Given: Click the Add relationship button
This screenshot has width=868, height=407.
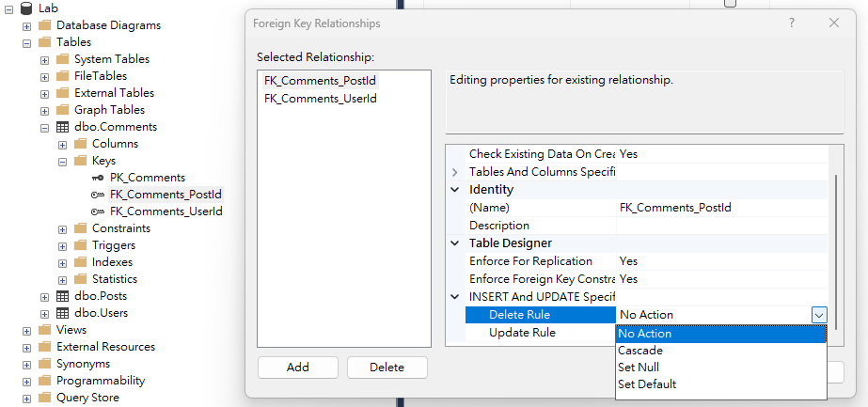Looking at the screenshot, I should [297, 368].
